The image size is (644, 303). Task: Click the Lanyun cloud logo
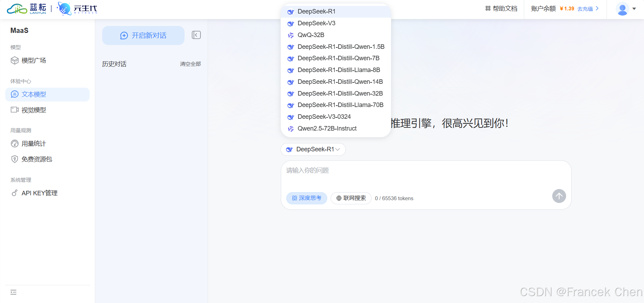click(x=17, y=9)
